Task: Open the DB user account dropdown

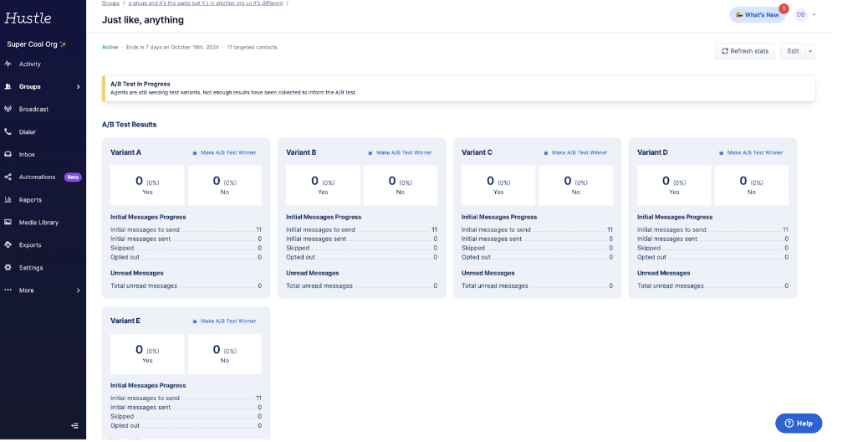Action: (805, 14)
